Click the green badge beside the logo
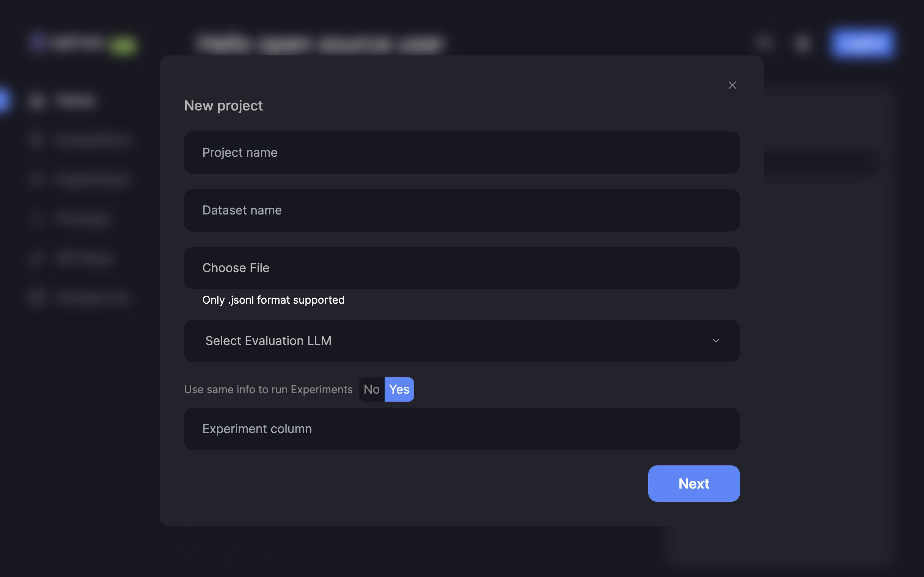 (123, 45)
